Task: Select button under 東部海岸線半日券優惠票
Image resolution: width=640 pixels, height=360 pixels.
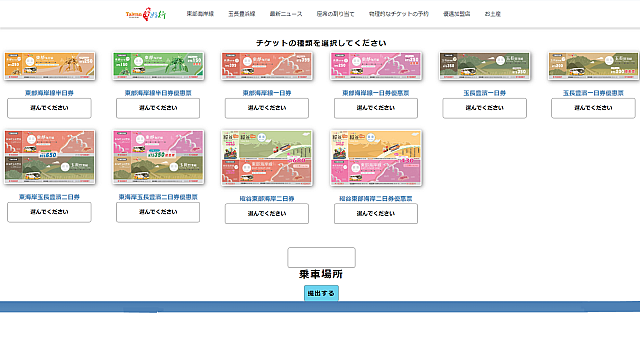Action: (158, 108)
